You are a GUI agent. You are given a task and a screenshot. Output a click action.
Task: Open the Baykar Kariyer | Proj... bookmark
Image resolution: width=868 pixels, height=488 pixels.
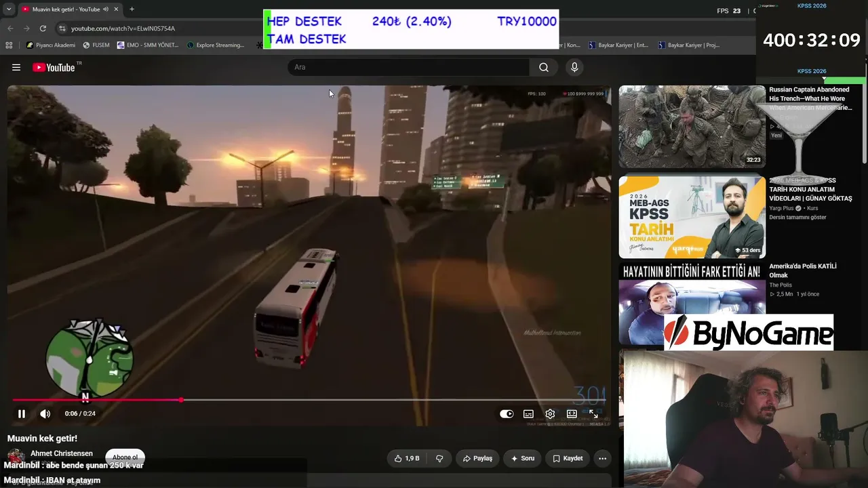tap(688, 45)
